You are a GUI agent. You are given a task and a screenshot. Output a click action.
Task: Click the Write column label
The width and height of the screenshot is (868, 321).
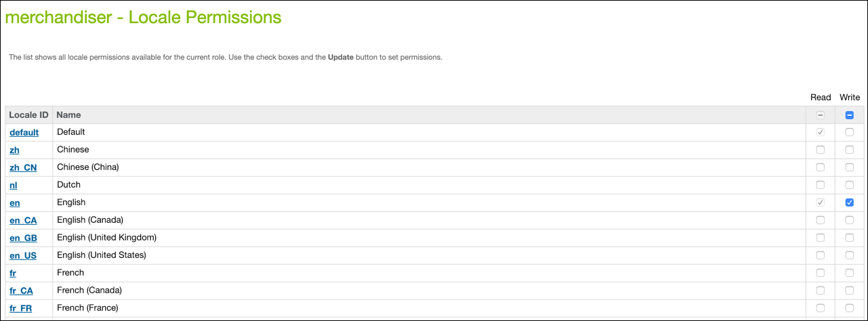[850, 98]
